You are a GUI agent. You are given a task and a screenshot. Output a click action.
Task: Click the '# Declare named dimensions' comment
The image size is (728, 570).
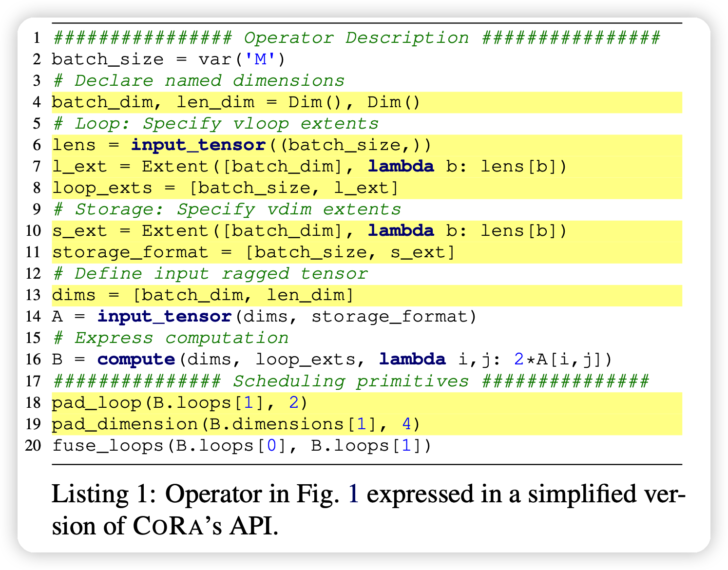point(198,81)
